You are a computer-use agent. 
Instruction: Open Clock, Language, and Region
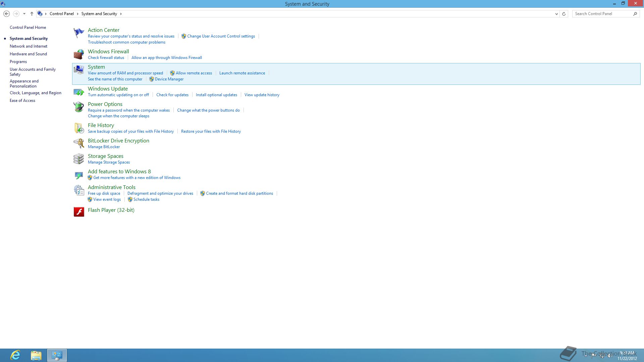point(36,93)
